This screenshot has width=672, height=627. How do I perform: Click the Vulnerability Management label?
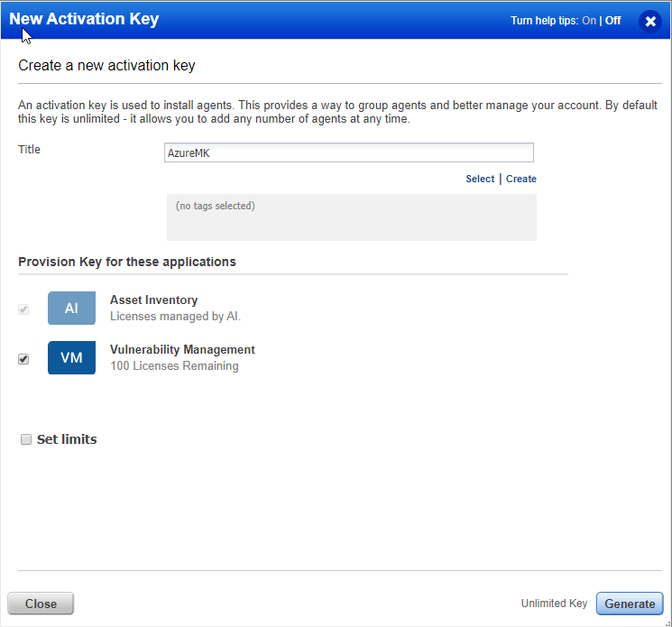pos(182,350)
